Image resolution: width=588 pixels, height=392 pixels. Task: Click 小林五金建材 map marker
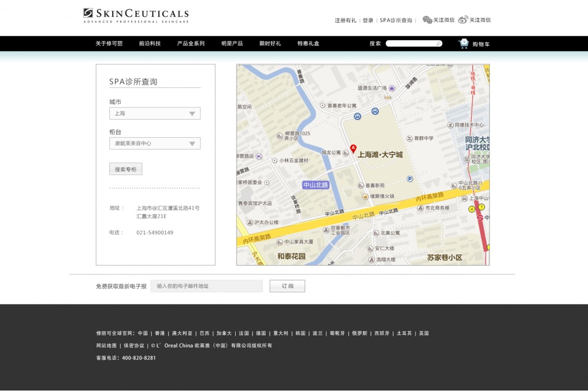[274, 160]
